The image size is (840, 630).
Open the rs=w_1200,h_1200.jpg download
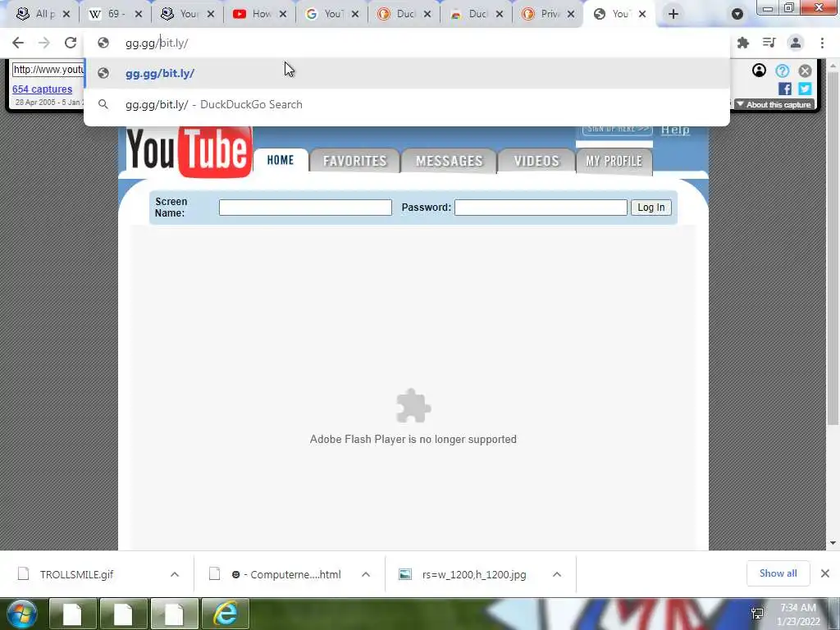coord(474,574)
